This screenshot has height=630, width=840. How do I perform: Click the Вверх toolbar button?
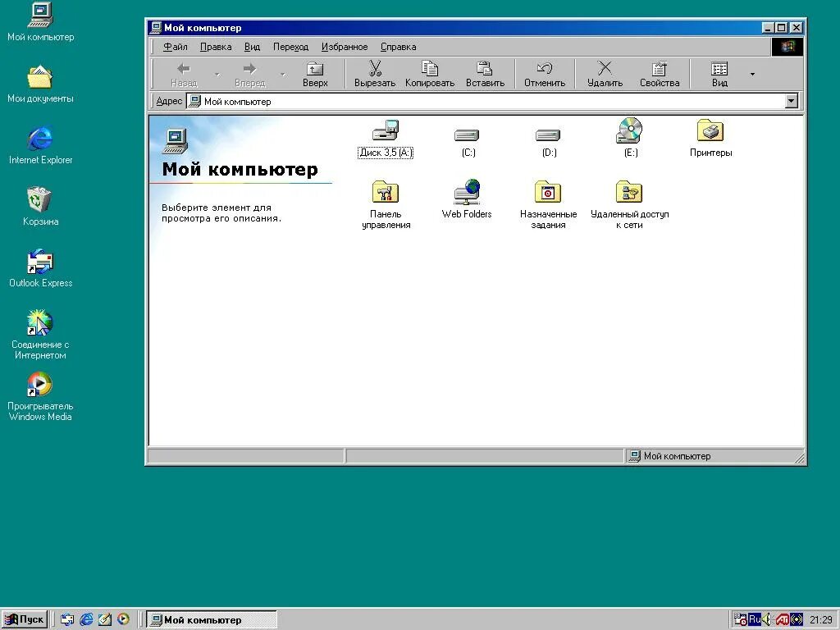314,74
